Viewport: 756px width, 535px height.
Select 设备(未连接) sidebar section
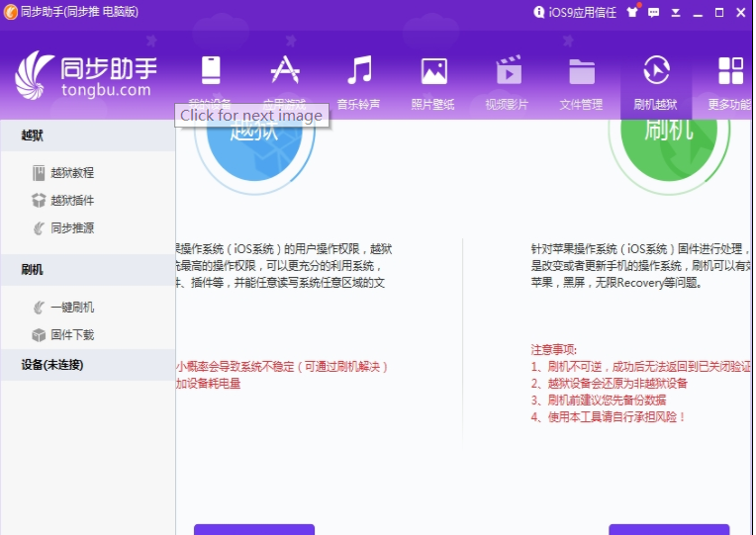tap(88, 365)
